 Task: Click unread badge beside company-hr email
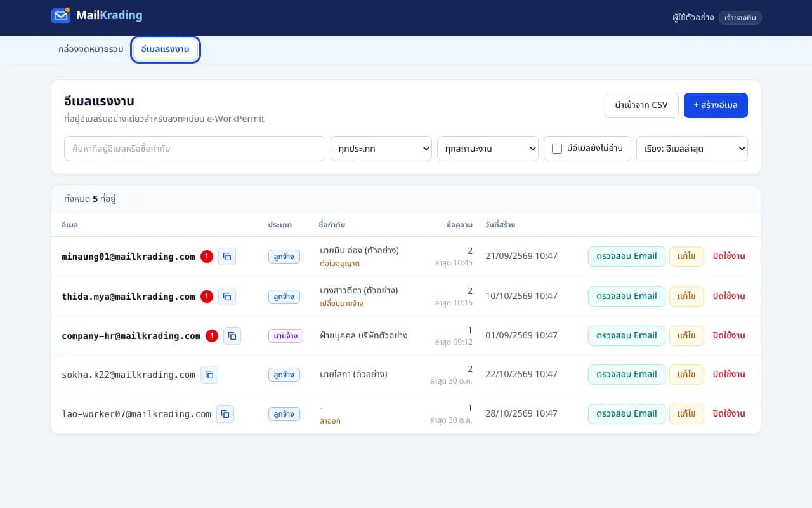(x=212, y=336)
